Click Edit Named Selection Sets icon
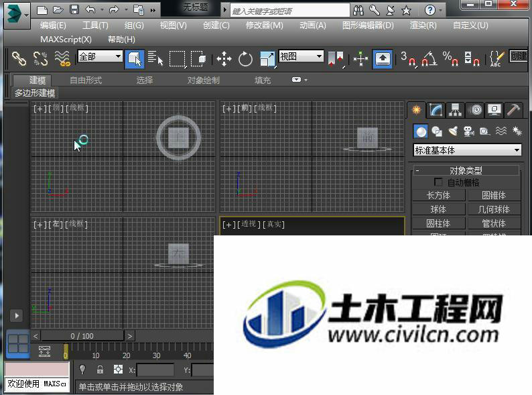This screenshot has height=395, width=532. [x=496, y=58]
